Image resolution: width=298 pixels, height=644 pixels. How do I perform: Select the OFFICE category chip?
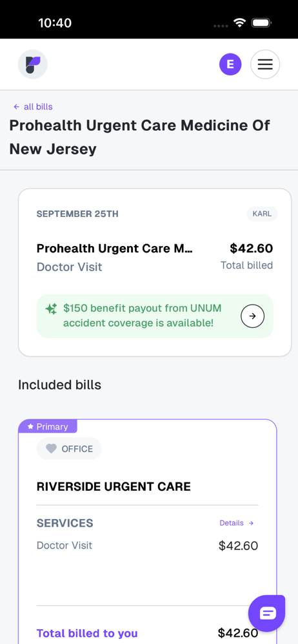(x=69, y=448)
